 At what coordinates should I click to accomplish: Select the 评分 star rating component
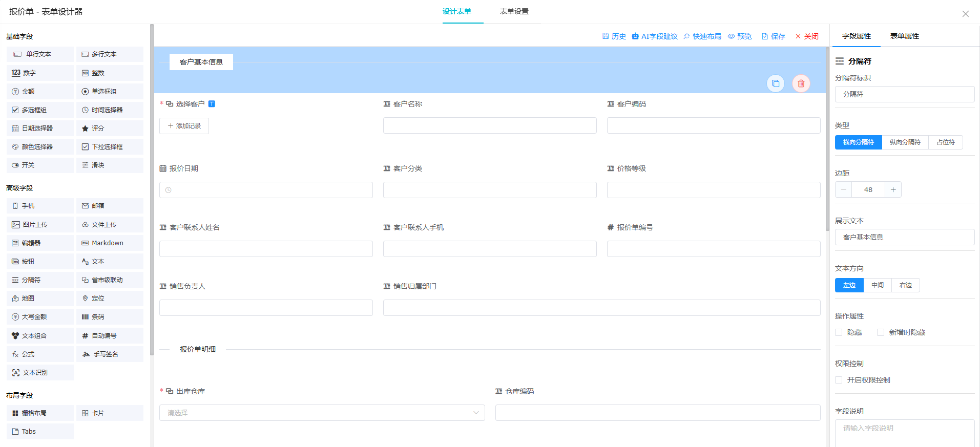tap(110, 129)
